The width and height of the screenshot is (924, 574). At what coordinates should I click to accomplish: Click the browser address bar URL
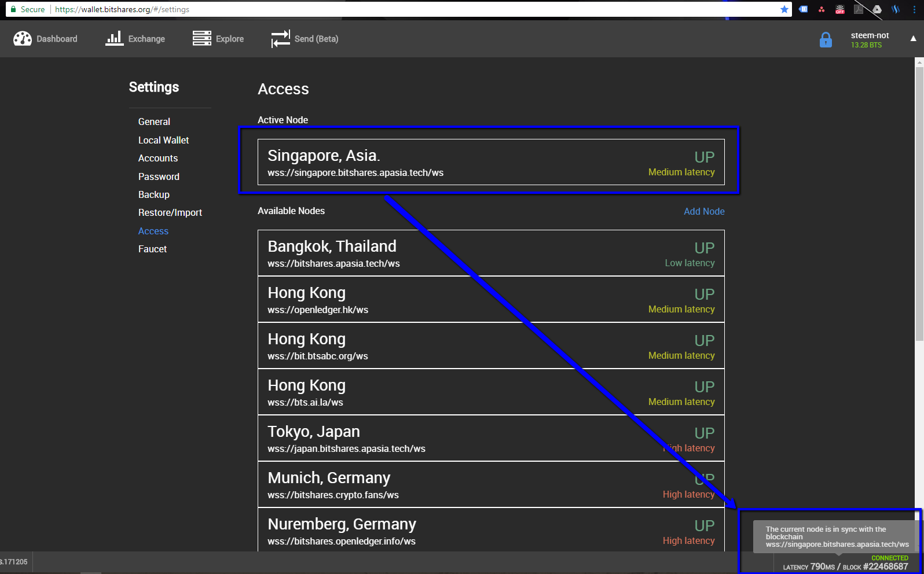point(122,9)
